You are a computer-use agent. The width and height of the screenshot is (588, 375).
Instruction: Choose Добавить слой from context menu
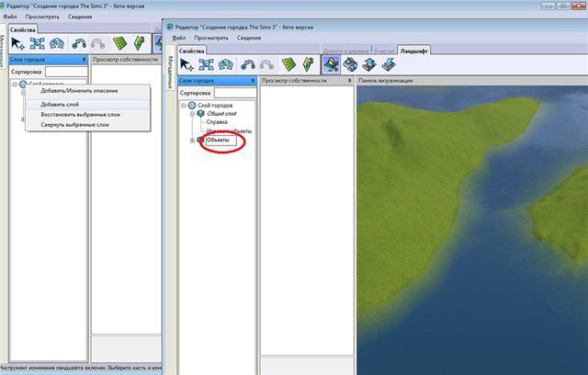88,104
